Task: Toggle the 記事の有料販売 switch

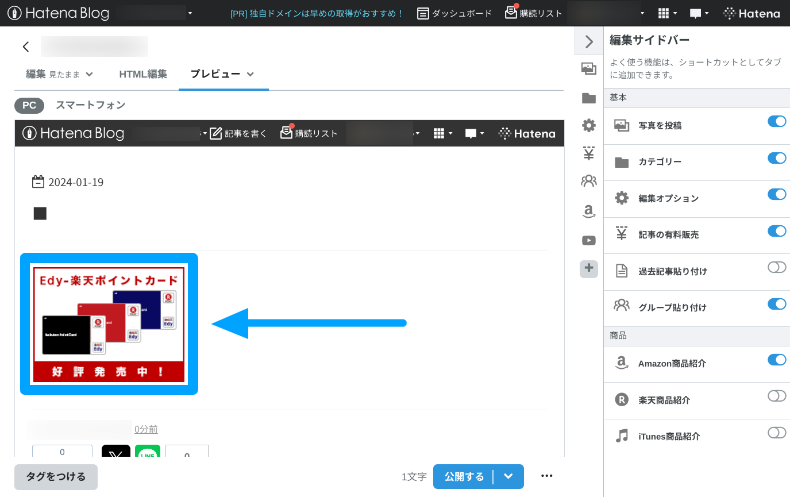Action: [x=776, y=231]
